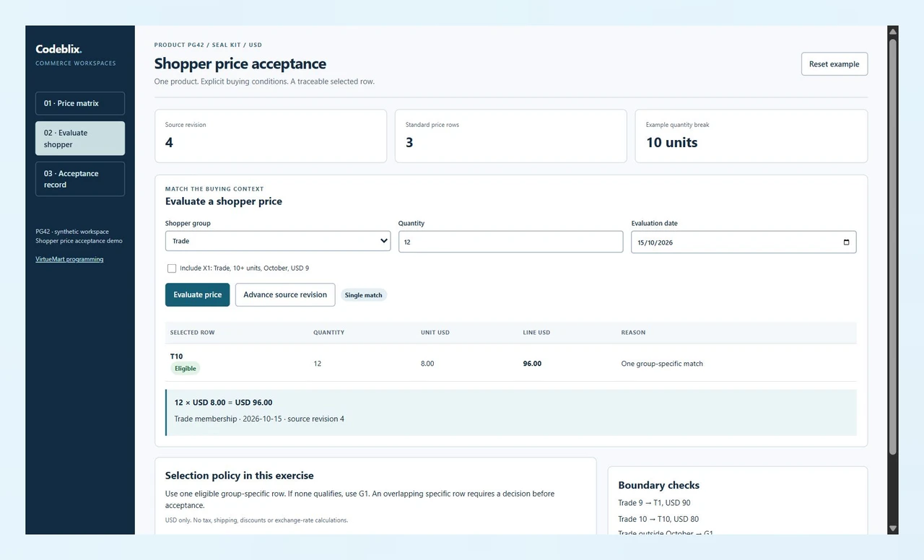This screenshot has height=560, width=924.
Task: Follow the VirtueMart programming link
Action: point(69,259)
